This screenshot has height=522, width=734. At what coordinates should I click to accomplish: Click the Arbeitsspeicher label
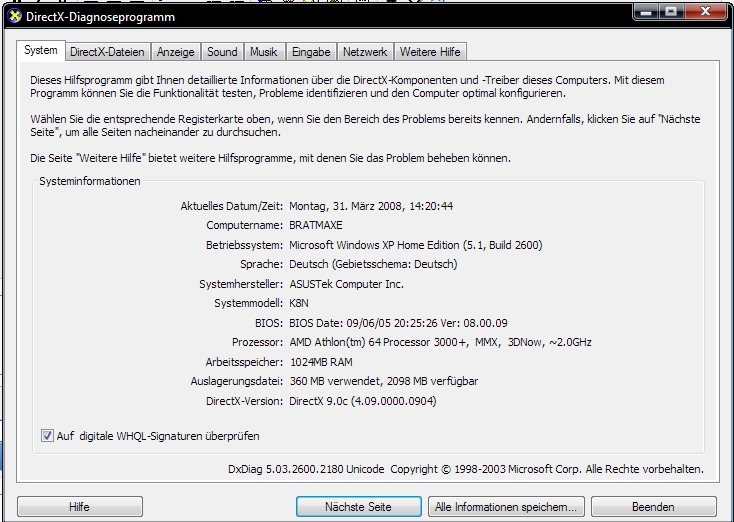(x=244, y=362)
